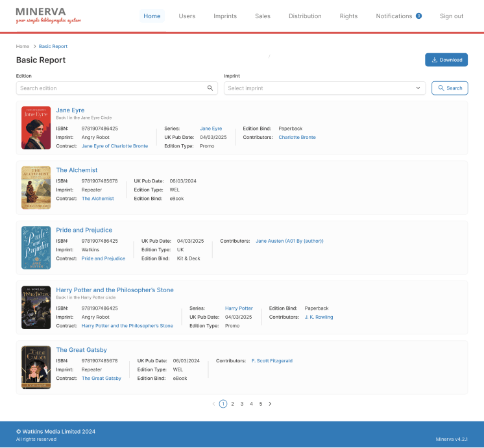This screenshot has height=448, width=484.
Task: Jump to page 3 of results
Action: [242, 404]
